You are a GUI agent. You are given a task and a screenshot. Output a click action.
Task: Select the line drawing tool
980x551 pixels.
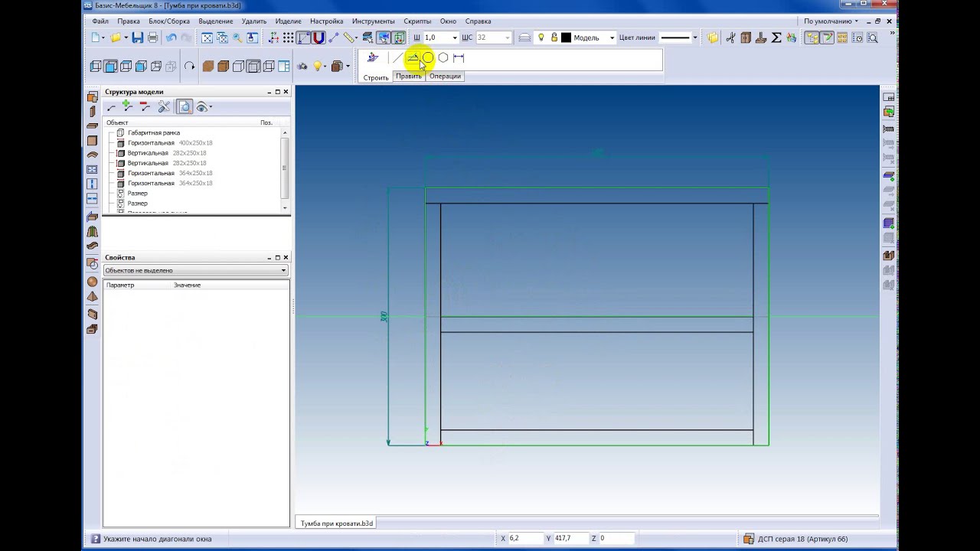(397, 58)
